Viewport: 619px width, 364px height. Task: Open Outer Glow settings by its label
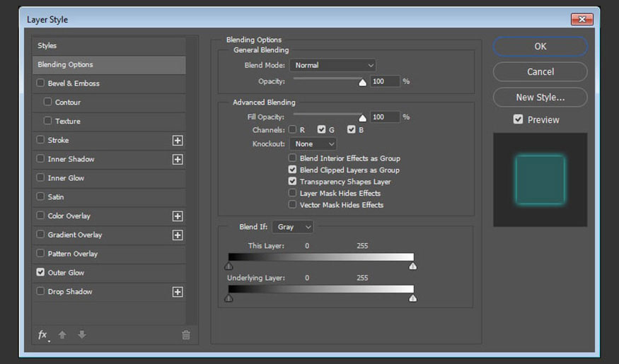click(x=66, y=273)
